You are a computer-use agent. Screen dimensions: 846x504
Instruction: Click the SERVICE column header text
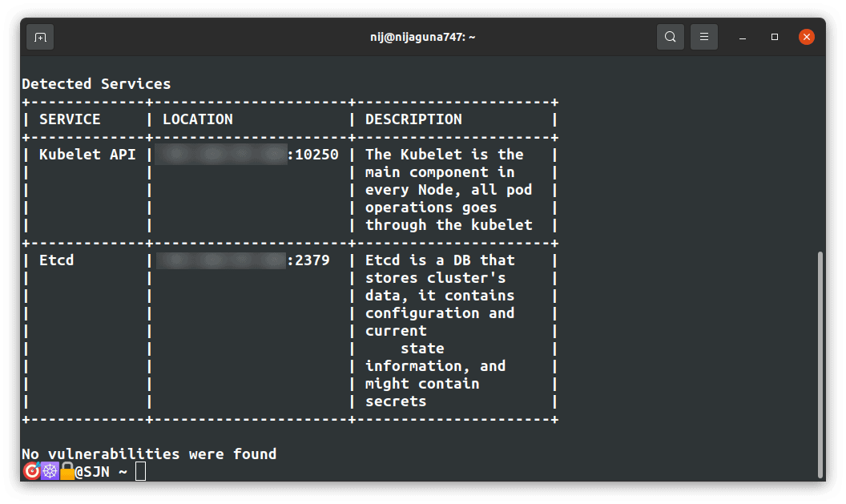coord(70,119)
